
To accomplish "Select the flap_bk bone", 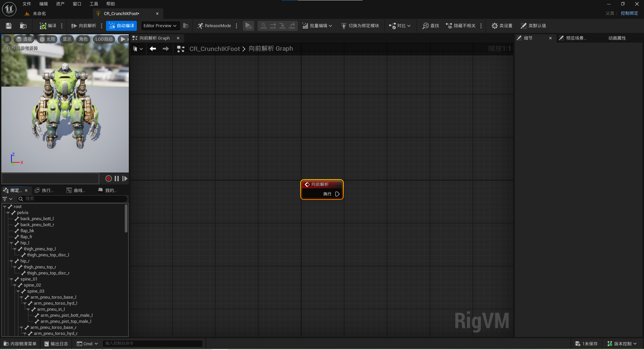I will point(27,231).
